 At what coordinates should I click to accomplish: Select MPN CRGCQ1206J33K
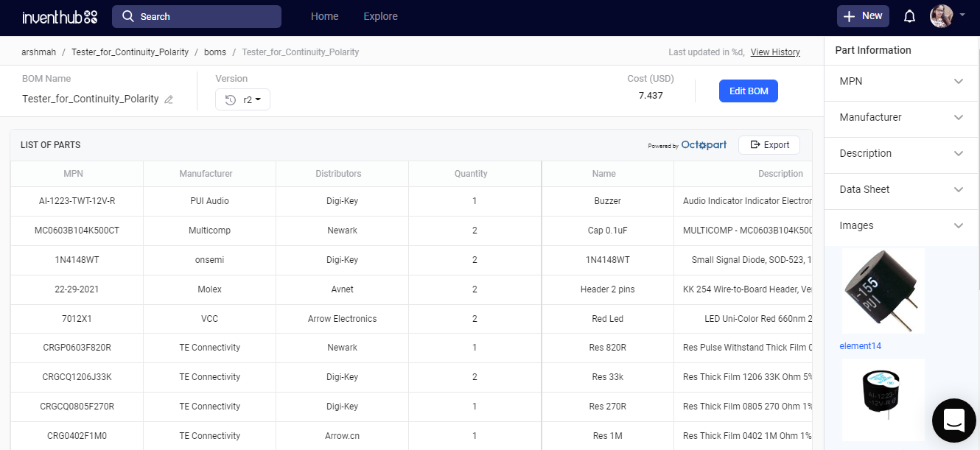[77, 377]
